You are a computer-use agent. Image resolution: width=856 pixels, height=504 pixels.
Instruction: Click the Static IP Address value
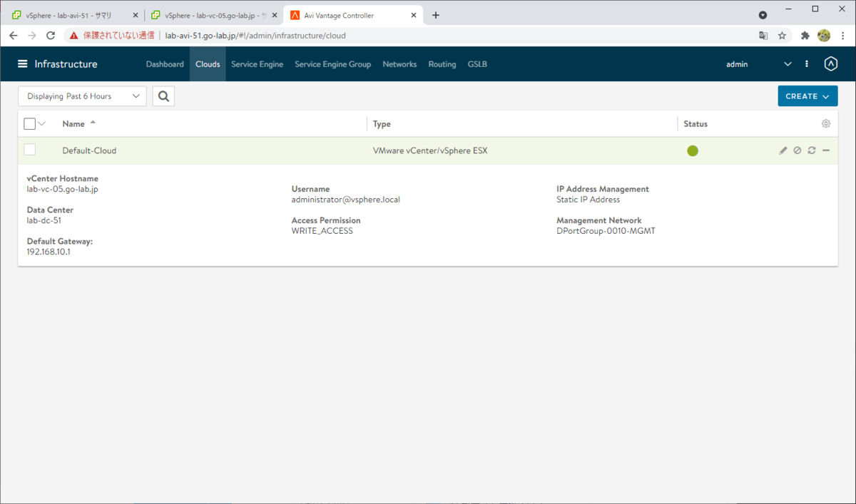coord(588,200)
